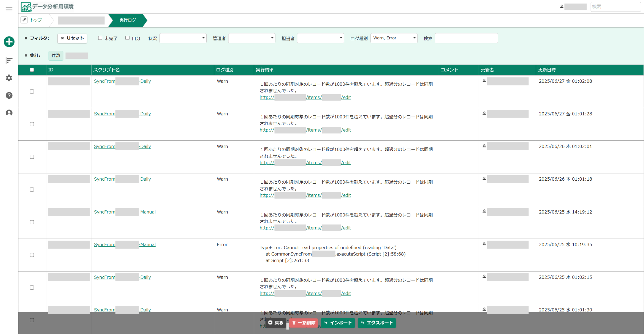Enable the 自分 checkbox
The width and height of the screenshot is (644, 334).
pos(128,38)
